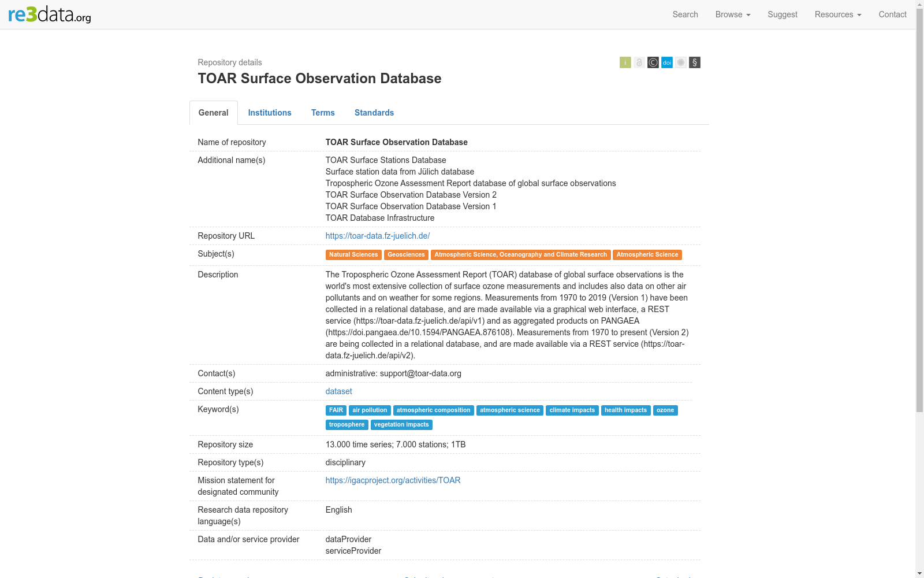Viewport: 924px width, 578px height.
Task: Click the repository type value 'disciplinary'
Action: (x=345, y=462)
